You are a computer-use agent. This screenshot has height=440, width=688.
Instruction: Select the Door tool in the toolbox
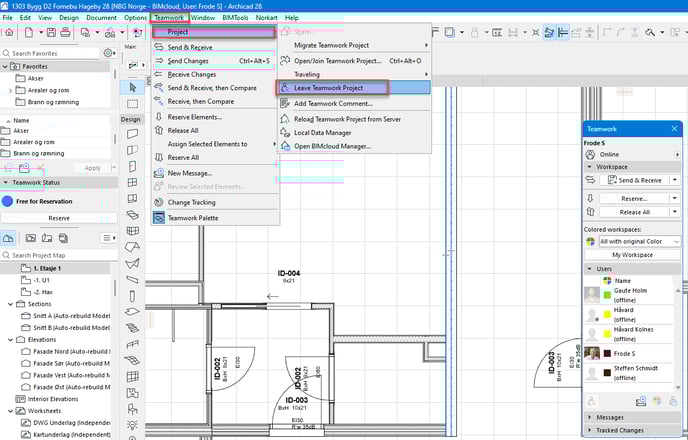(x=133, y=166)
